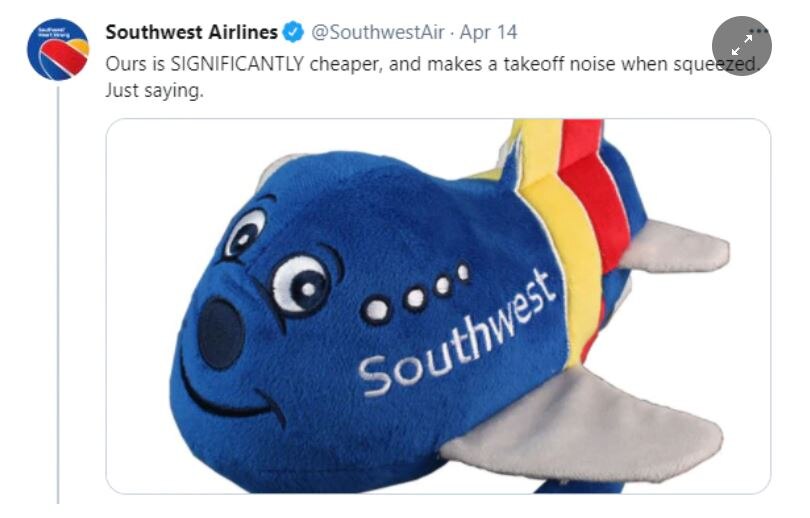810x518 pixels.
Task: Click the 'Just saying.' line of tweet
Action: tap(154, 90)
